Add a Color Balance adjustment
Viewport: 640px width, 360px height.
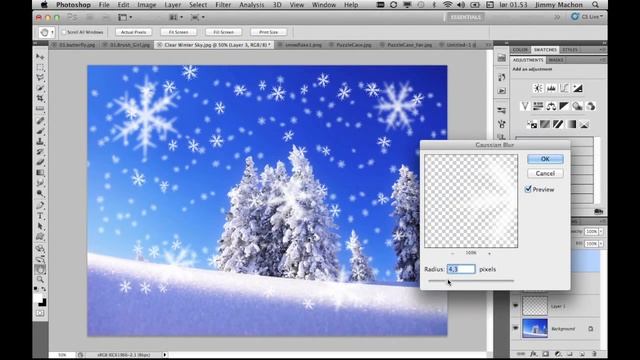point(551,106)
